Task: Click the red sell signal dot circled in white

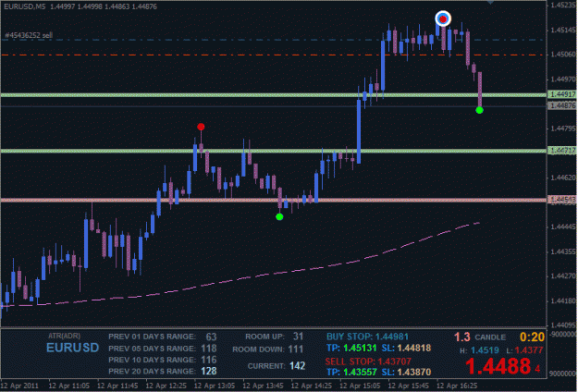Action: 443,18
